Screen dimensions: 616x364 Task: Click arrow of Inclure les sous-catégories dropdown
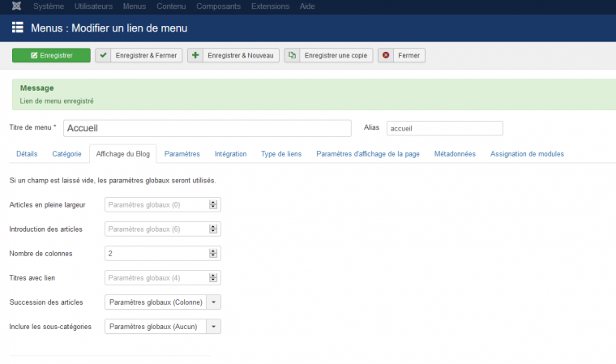tap(214, 326)
